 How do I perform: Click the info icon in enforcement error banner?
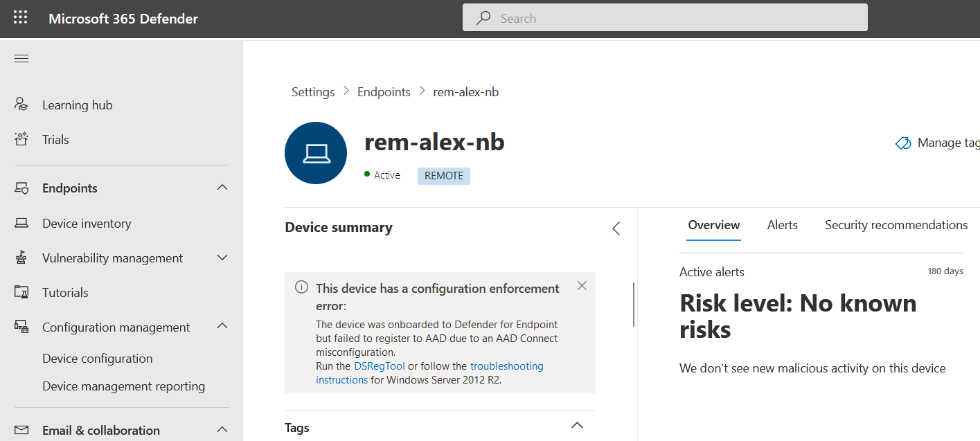pyautogui.click(x=301, y=287)
